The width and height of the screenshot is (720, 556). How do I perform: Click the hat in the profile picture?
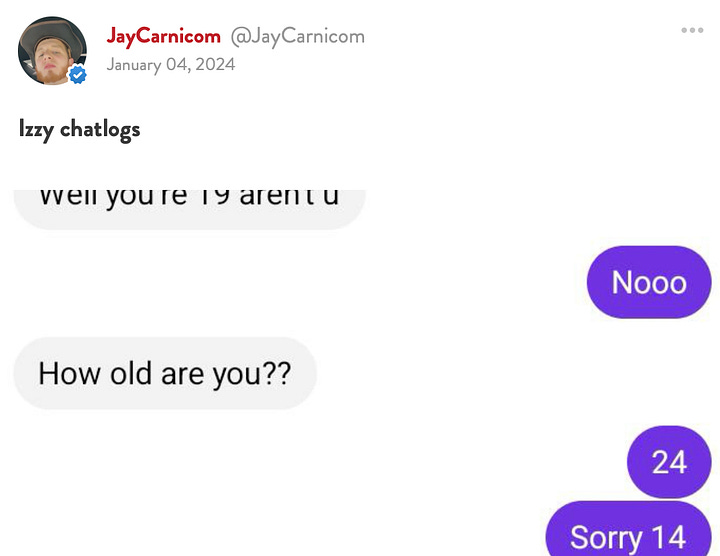point(51,36)
